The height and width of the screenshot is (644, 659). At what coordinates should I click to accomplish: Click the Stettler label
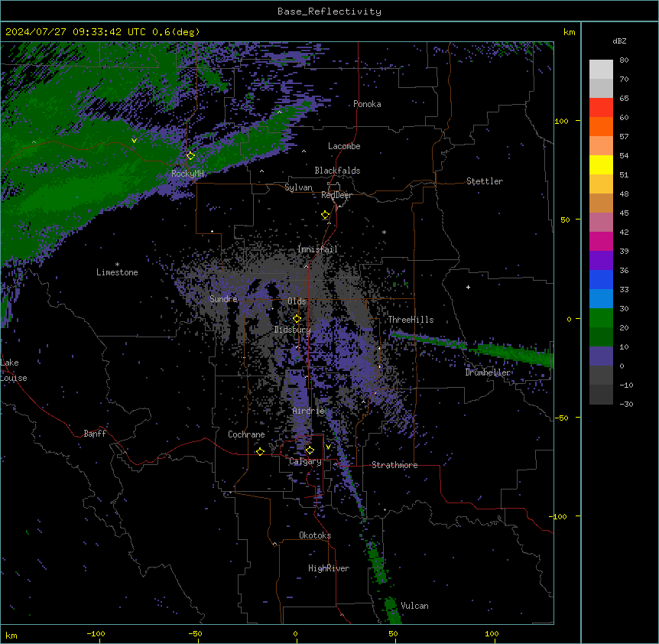click(x=485, y=181)
